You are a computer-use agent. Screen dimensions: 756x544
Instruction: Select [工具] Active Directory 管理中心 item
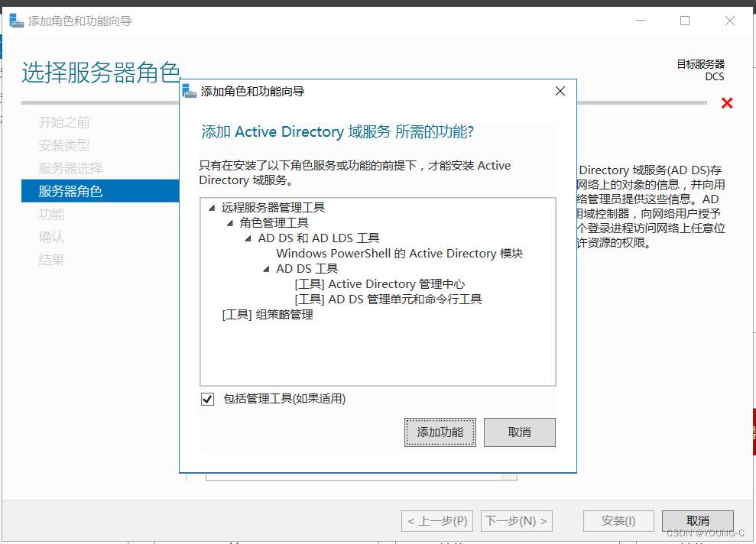(x=380, y=284)
